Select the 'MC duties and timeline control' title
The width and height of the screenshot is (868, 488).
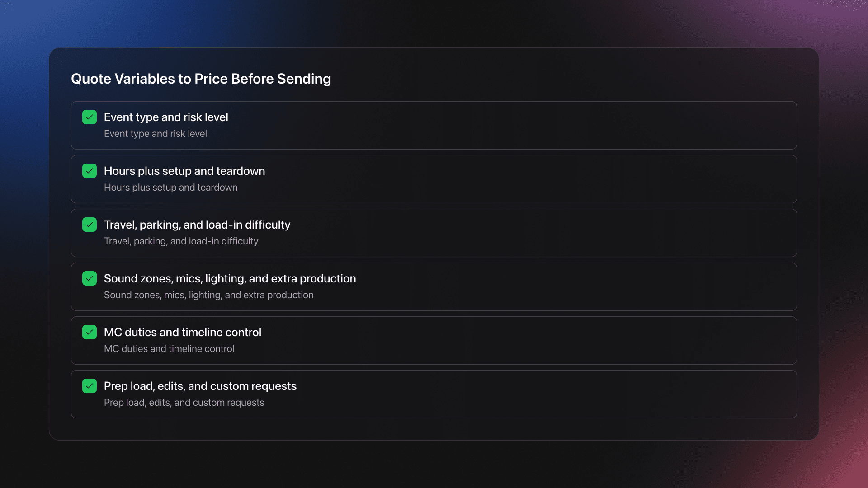pyautogui.click(x=183, y=332)
